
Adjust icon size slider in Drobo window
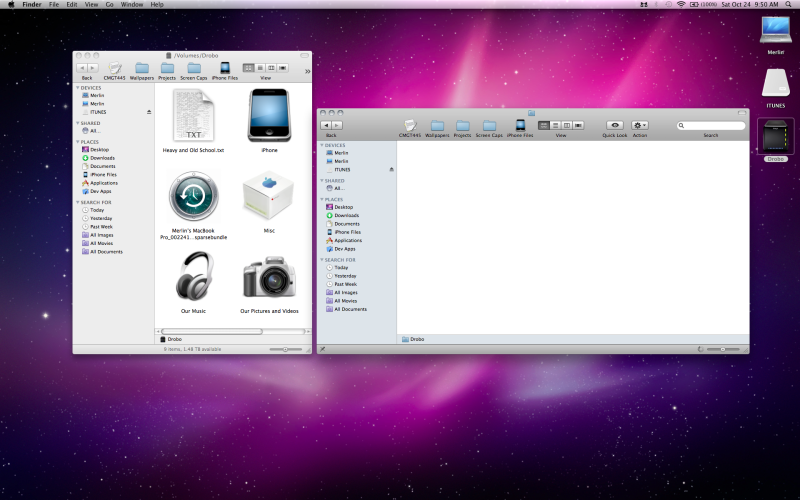tap(286, 349)
